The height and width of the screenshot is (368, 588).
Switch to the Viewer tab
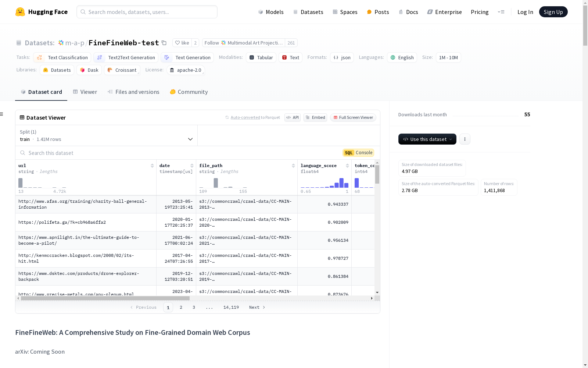coord(85,92)
